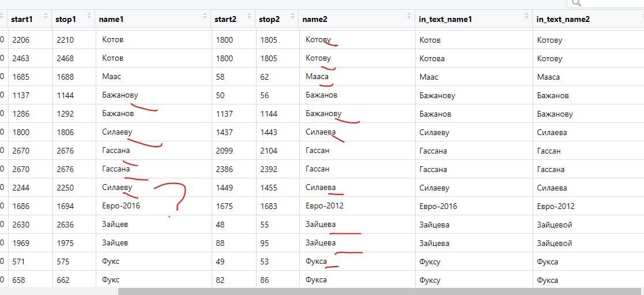Select start1 cell 571
Screen dimensions: 644x295
pyautogui.click(x=18, y=262)
